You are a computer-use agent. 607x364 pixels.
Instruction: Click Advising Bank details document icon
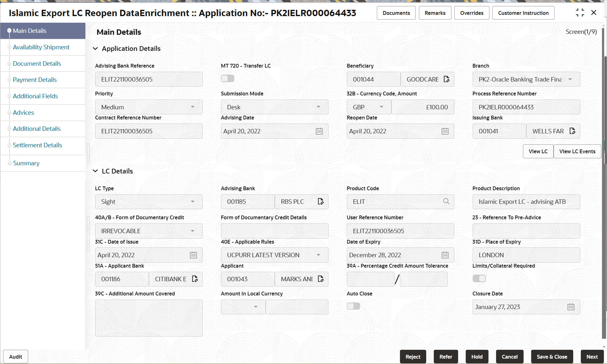[321, 202]
